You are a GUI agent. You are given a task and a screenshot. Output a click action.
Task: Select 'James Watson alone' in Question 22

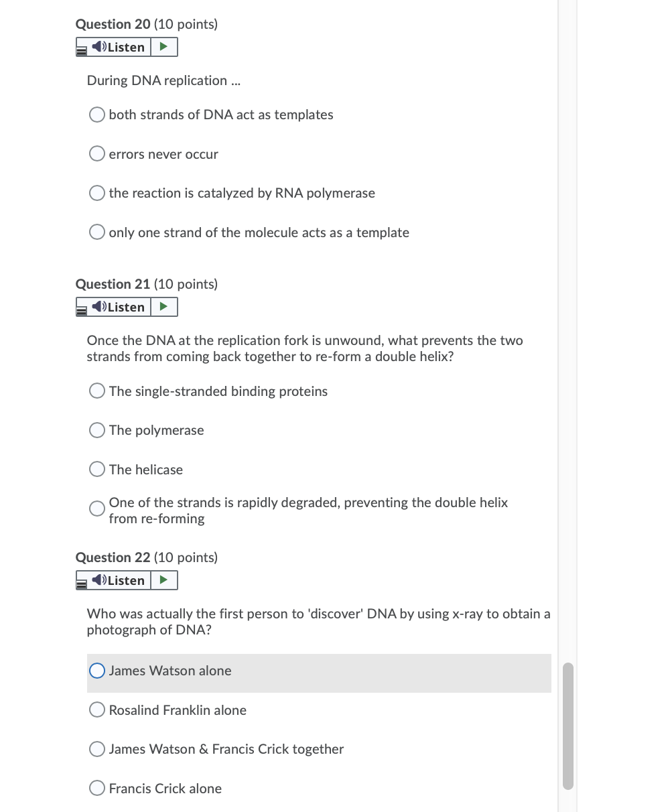[x=96, y=670]
